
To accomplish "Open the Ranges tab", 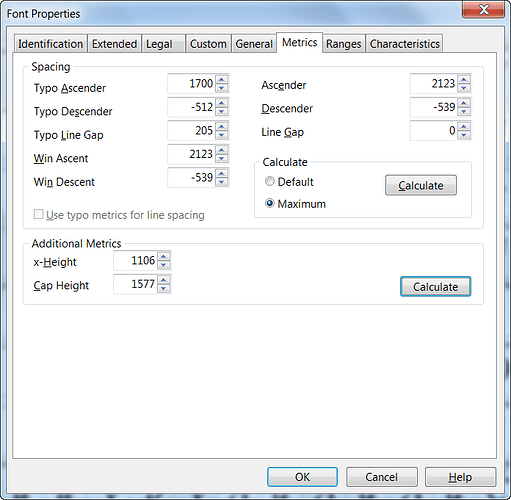I will click(x=344, y=44).
